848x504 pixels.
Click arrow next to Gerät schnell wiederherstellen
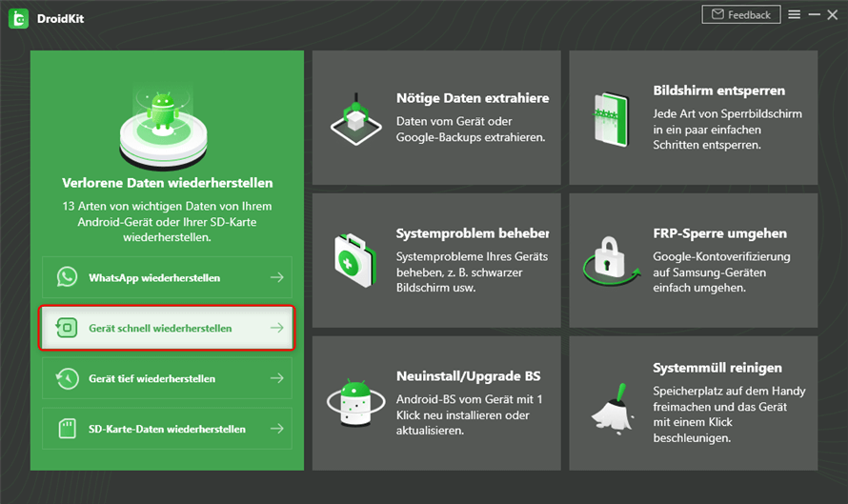tap(277, 328)
